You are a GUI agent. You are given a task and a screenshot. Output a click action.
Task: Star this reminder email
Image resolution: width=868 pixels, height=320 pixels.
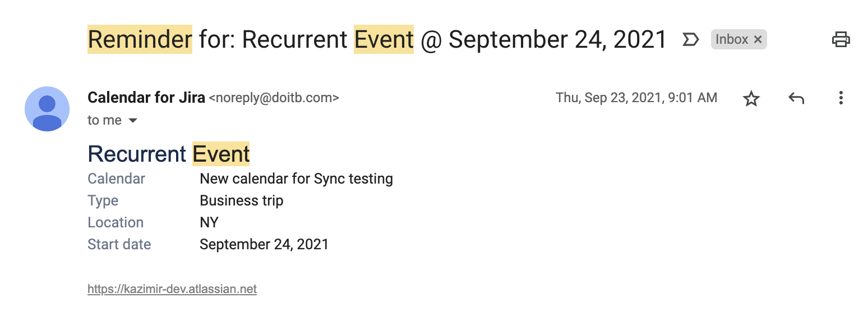coord(751,99)
